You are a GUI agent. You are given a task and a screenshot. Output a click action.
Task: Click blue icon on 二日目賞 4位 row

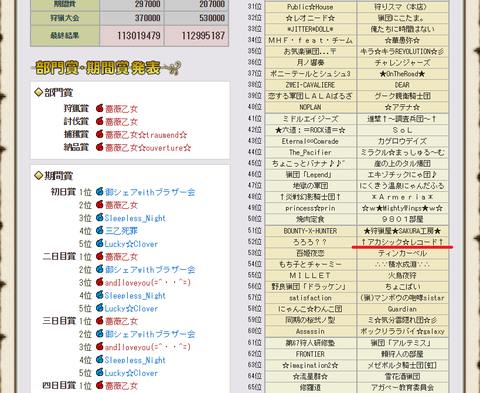tap(99, 295)
